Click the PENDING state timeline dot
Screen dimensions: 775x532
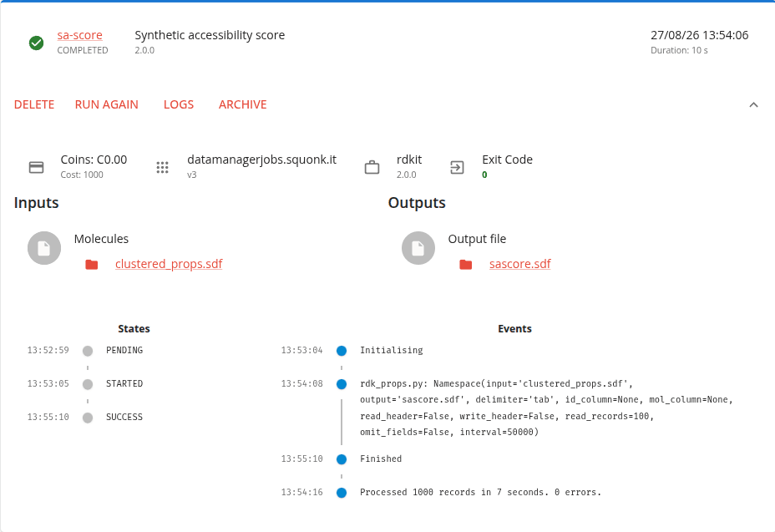pos(88,351)
